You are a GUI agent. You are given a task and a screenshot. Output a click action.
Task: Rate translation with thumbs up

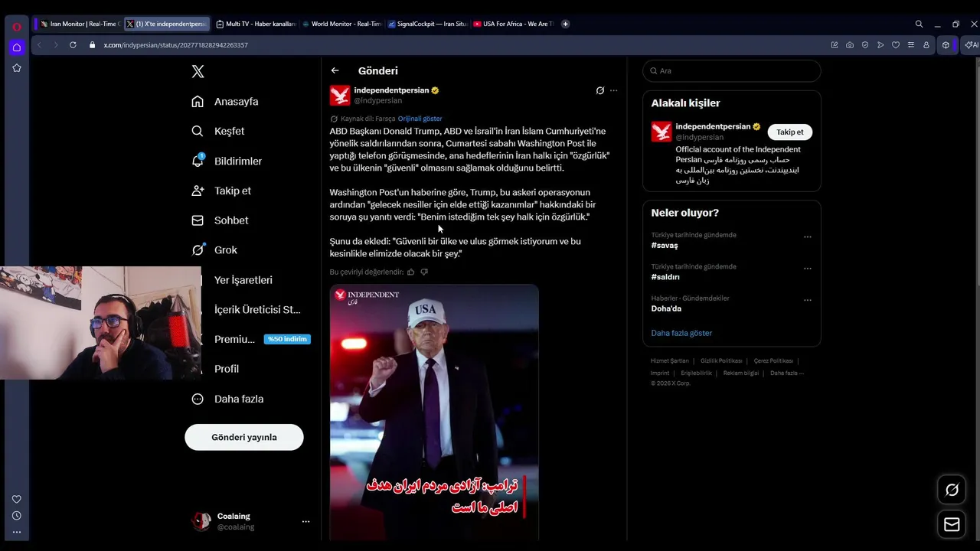pos(411,272)
